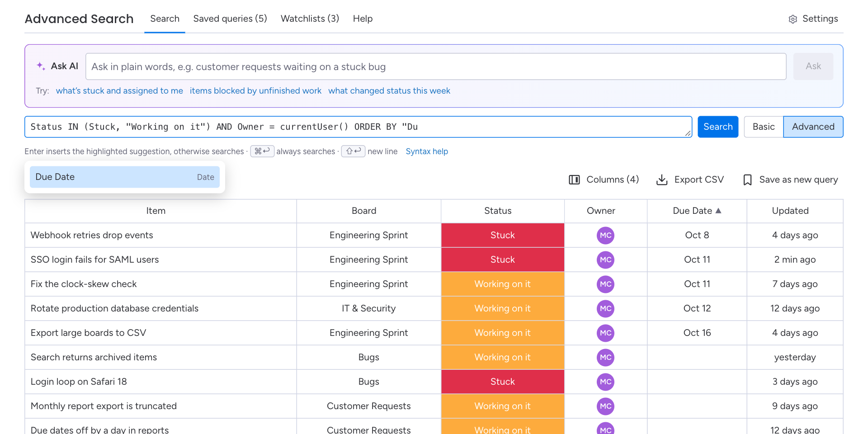Open item "Webhook retries drop events"
This screenshot has width=868, height=434.
[92, 236]
